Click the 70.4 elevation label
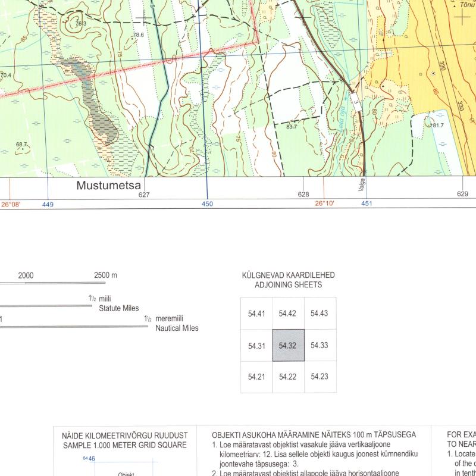 5,76
